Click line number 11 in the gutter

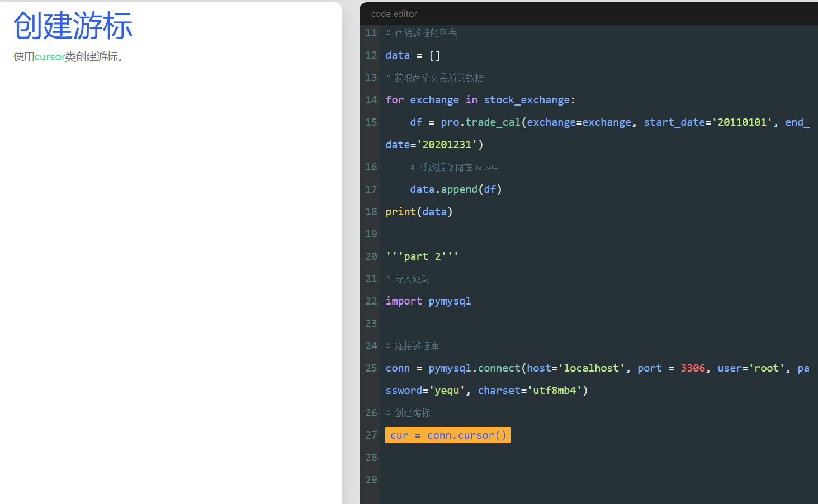tap(371, 33)
